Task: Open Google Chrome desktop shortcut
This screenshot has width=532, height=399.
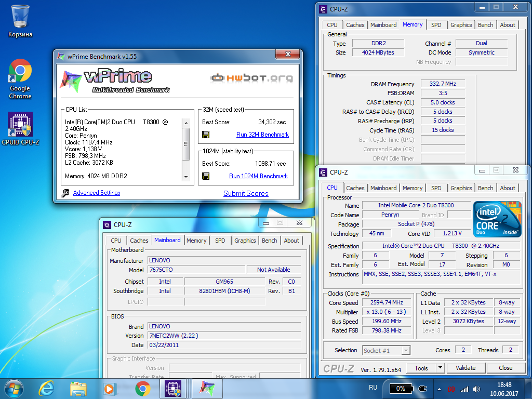Action: [x=20, y=79]
